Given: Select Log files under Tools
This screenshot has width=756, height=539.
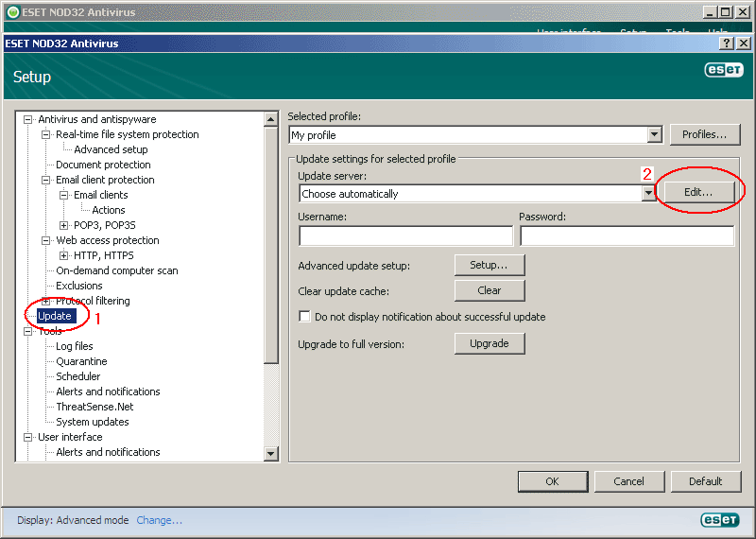Looking at the screenshot, I should coord(75,346).
